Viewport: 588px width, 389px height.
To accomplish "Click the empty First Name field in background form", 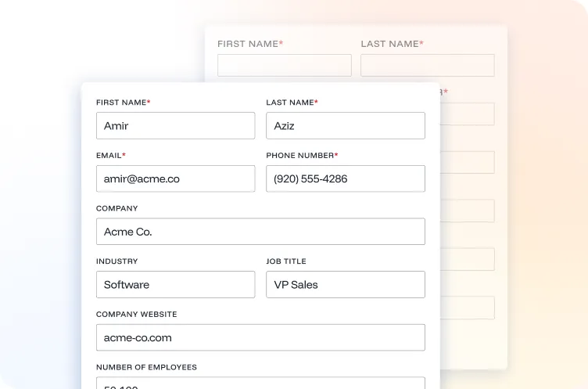I will [284, 66].
